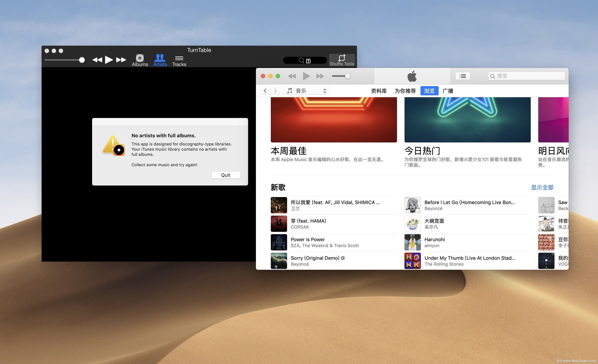Click the next track button in iTunes
The image size is (598, 364).
pos(320,76)
